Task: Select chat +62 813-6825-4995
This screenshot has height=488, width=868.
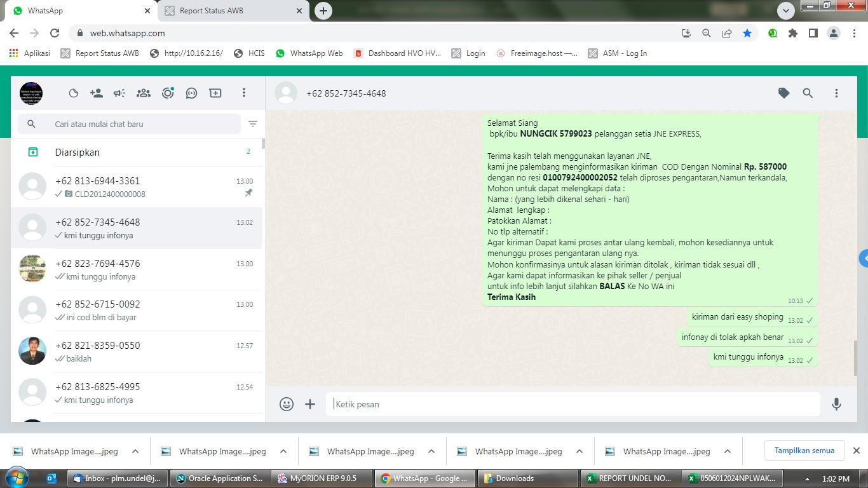Action: tap(136, 393)
